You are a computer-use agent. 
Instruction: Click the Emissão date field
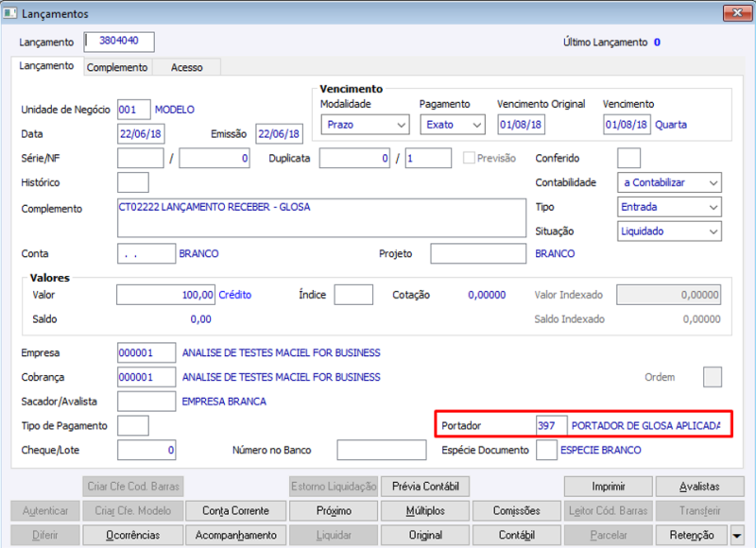coord(279,134)
